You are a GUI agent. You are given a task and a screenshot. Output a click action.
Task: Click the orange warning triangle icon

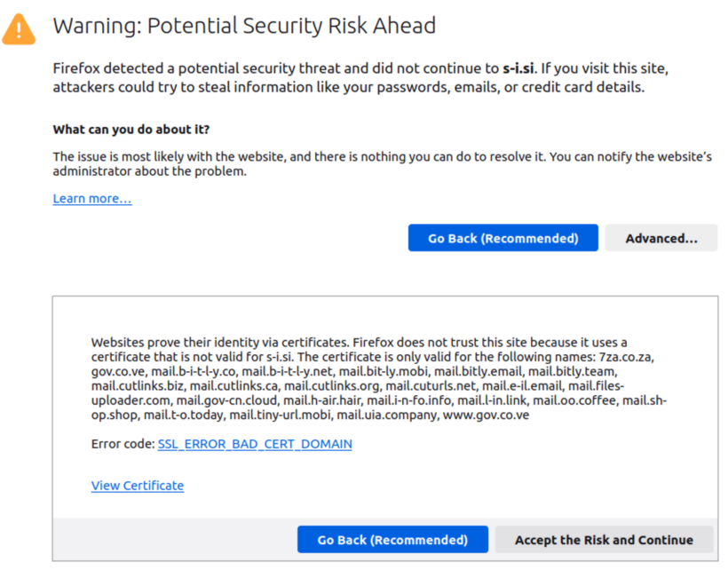pos(19,28)
